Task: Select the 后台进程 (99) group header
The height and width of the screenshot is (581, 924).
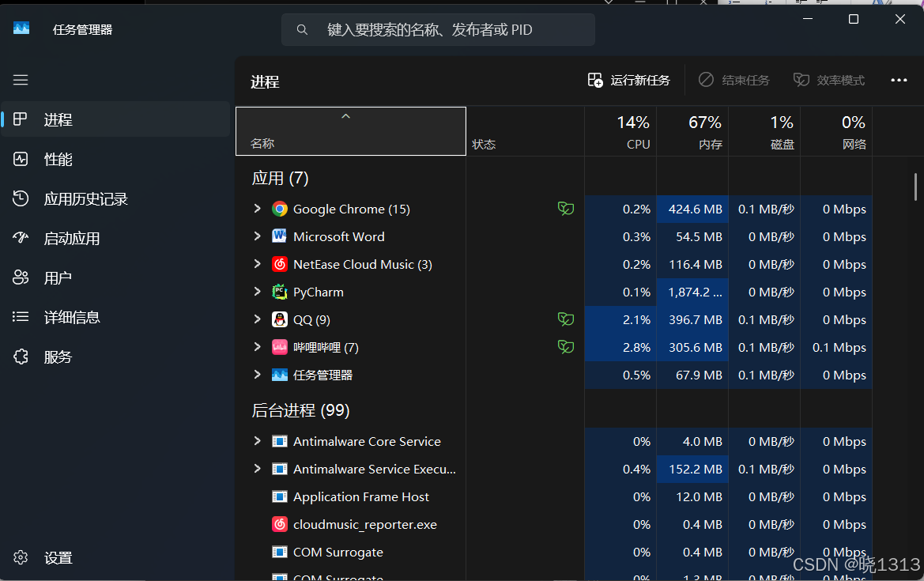Action: coord(300,410)
